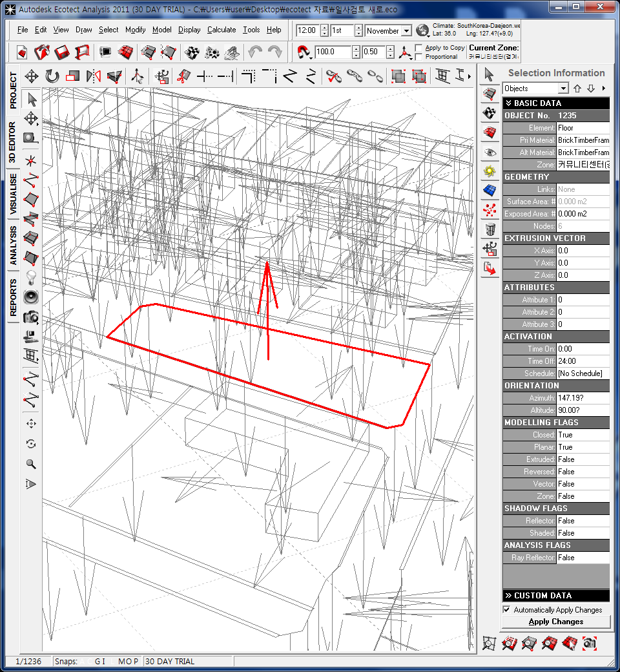Uncheck Automatically Apply Changes
The height and width of the screenshot is (672, 620).
tap(507, 610)
